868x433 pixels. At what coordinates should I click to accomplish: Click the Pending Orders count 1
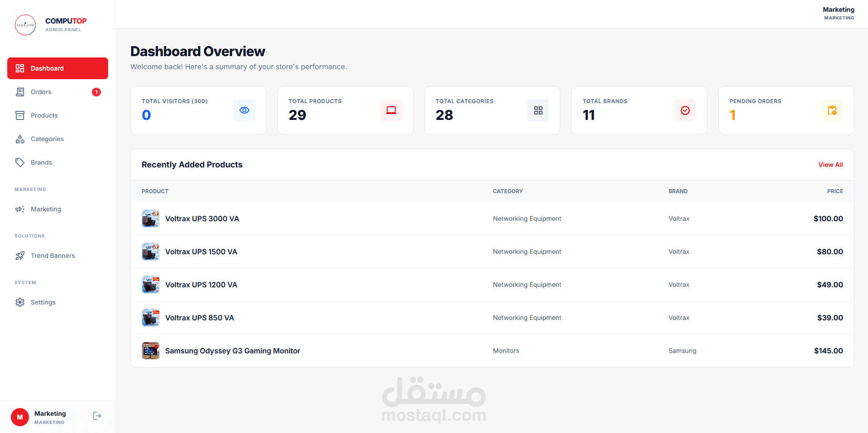pyautogui.click(x=733, y=115)
